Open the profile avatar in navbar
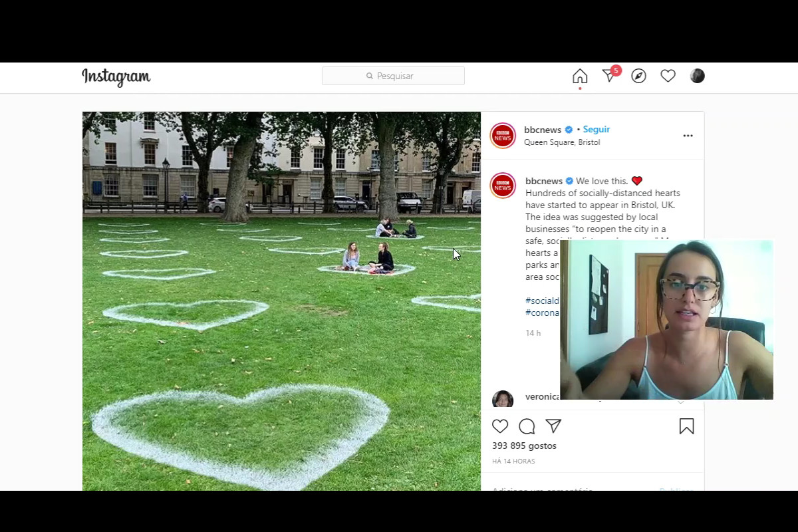The width and height of the screenshot is (798, 532). click(697, 76)
